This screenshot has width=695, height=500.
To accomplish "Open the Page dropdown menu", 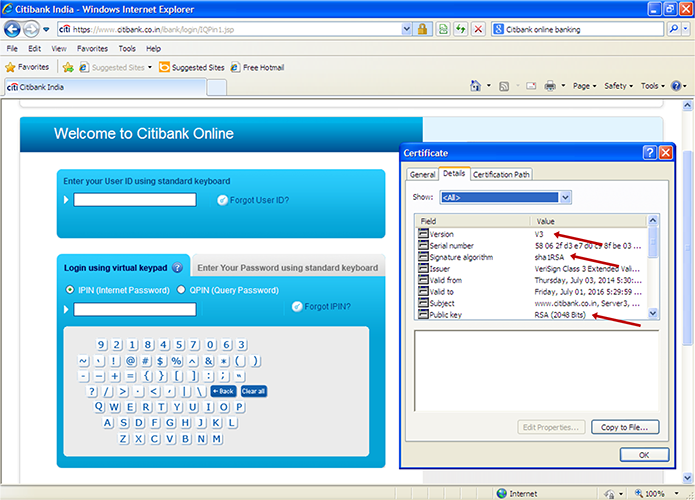I will [584, 86].
